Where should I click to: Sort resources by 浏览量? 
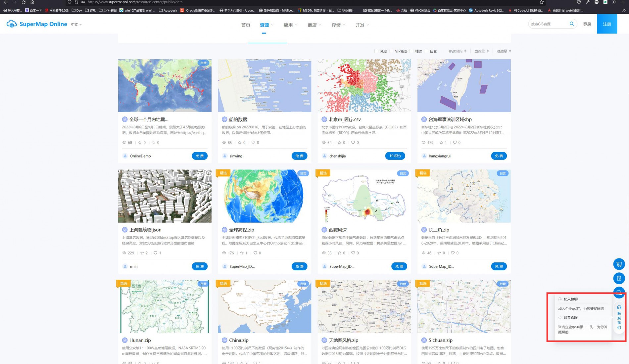[481, 51]
